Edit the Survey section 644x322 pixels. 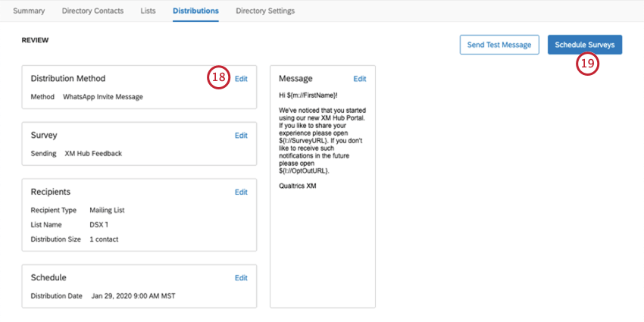point(241,136)
